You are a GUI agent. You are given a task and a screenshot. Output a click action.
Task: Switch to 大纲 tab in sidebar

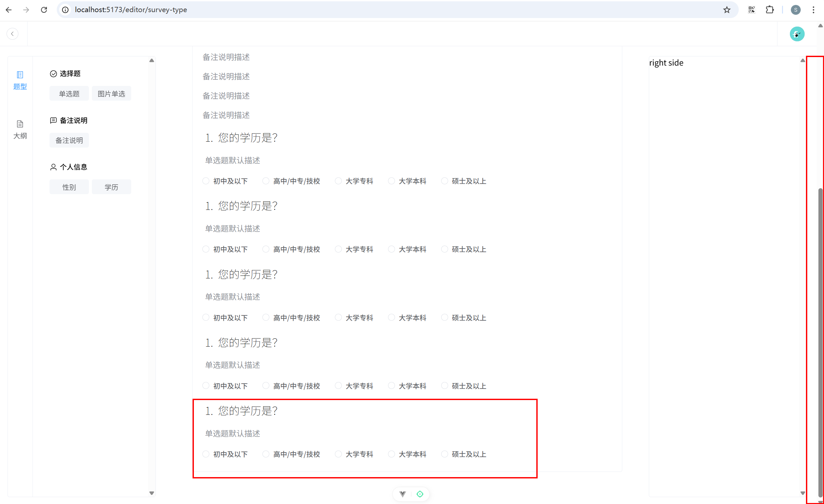(x=20, y=130)
